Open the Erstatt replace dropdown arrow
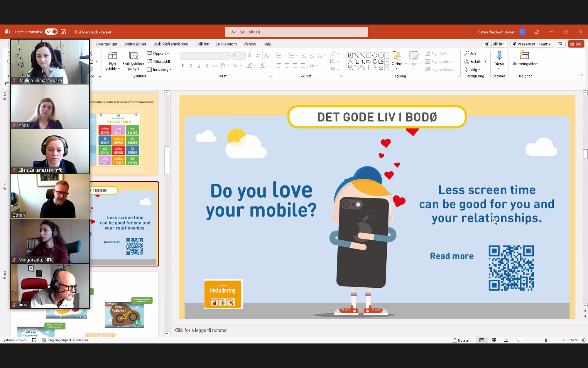The height and width of the screenshot is (368, 588). point(485,62)
